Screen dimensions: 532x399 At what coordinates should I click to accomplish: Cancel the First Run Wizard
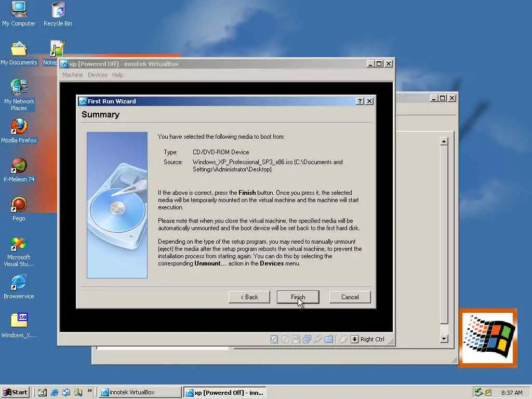click(x=350, y=297)
